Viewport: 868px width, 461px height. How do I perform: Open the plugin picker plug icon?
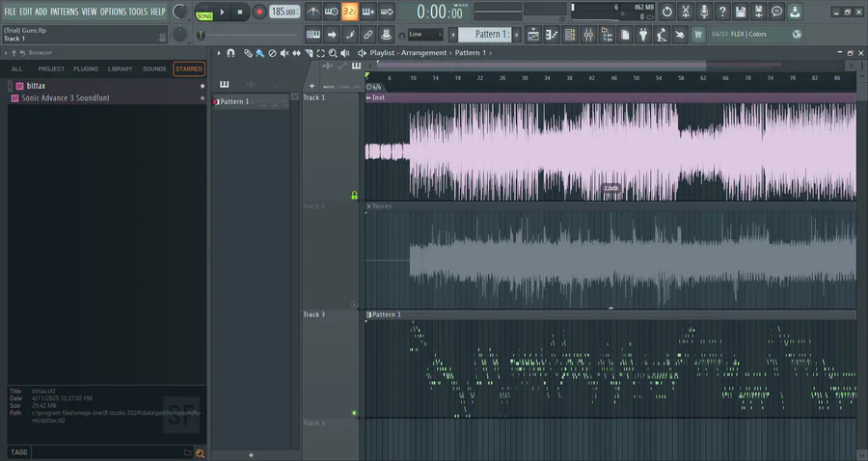click(x=643, y=35)
